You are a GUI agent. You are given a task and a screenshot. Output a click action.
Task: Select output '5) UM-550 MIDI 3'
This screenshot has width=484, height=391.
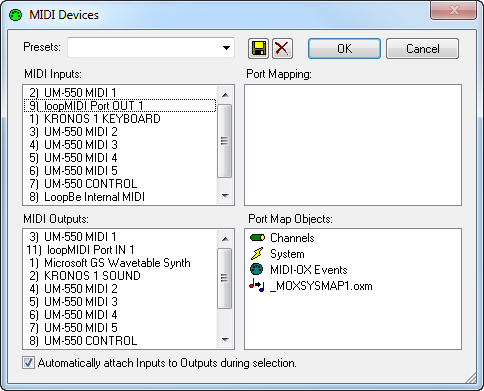click(120, 302)
